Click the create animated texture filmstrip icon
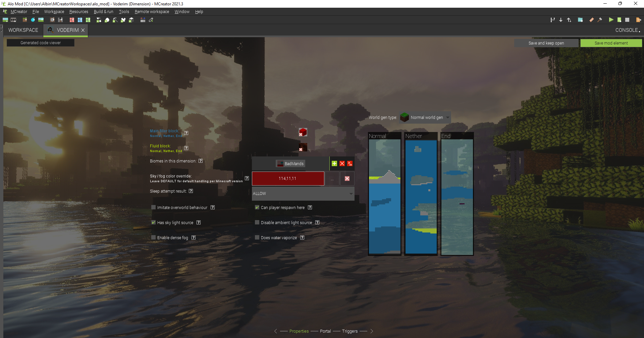 coord(13,20)
